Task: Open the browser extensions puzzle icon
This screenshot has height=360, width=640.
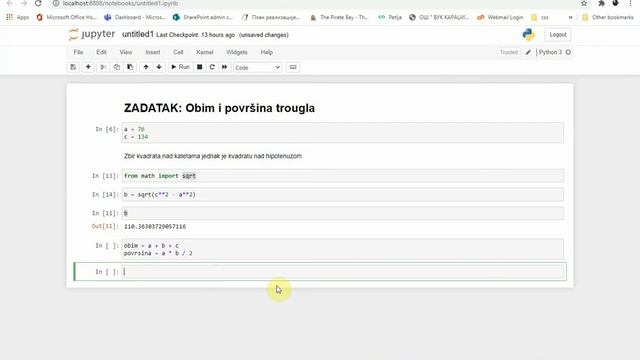Action: (601, 3)
